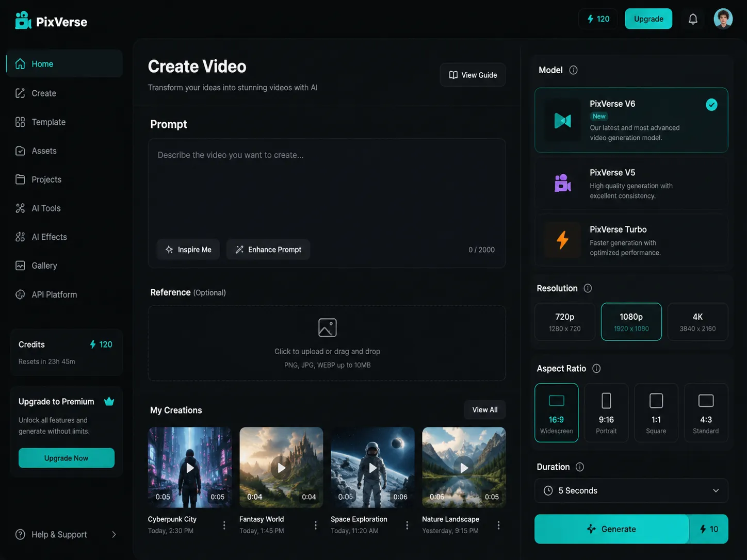Select the PixVerse V5 model
Screen dimensions: 747x560
(x=631, y=183)
